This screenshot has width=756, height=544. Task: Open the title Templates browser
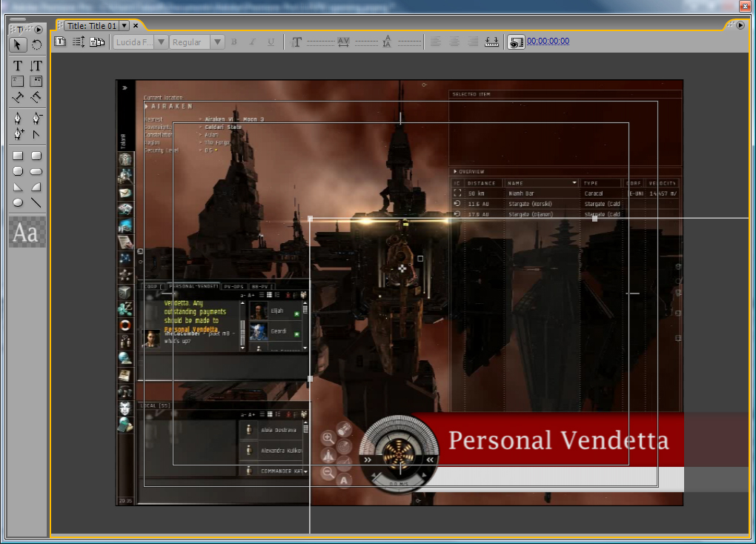[x=97, y=42]
